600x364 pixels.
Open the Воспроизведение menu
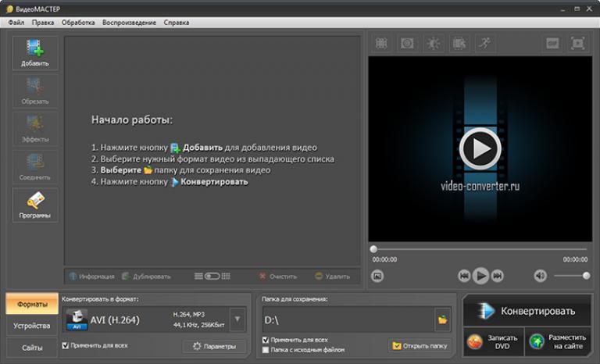(x=129, y=23)
